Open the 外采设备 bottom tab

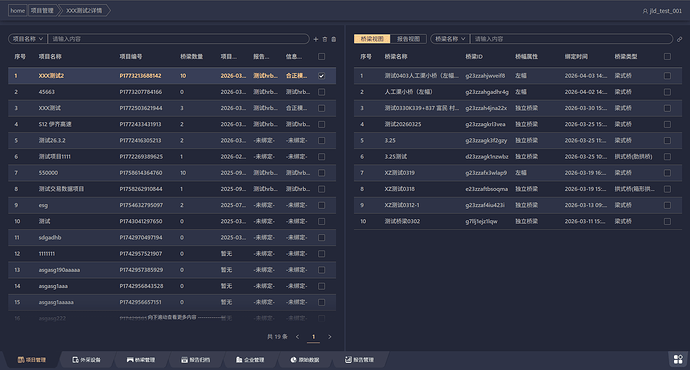[86, 360]
